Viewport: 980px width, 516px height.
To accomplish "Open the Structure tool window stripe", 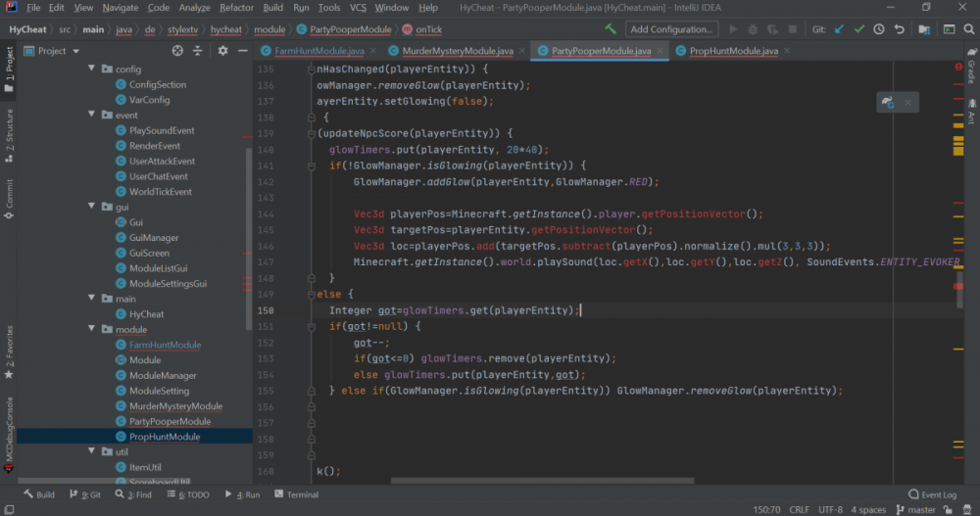I will coord(9,136).
